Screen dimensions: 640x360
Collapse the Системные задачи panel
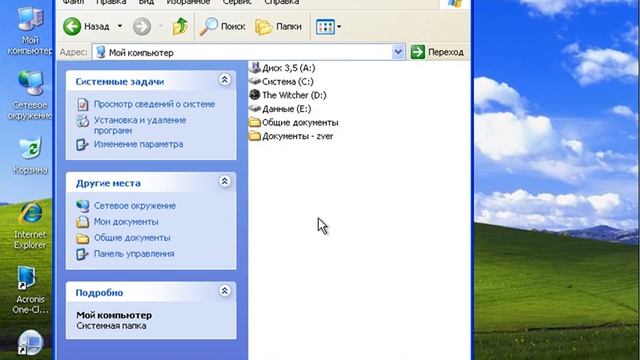click(224, 80)
